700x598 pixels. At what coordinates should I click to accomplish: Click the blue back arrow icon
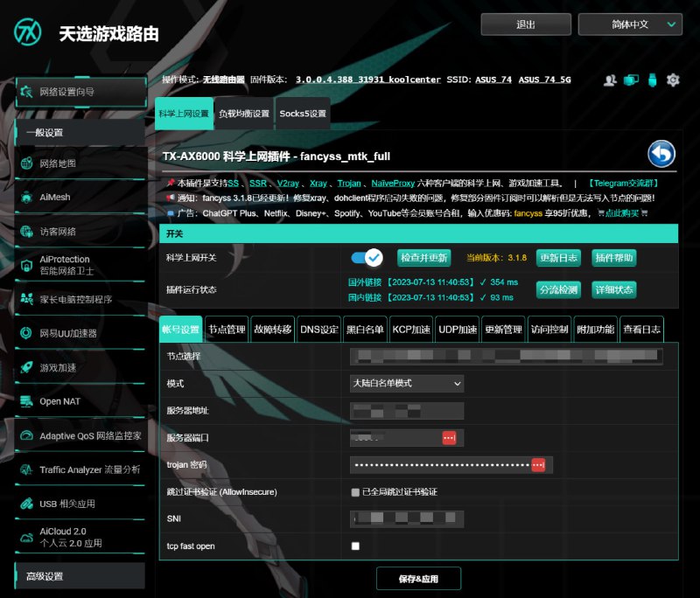661,154
